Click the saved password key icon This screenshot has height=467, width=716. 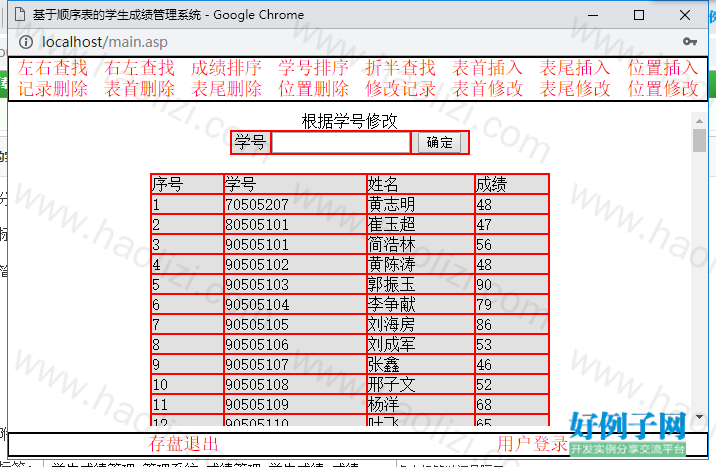pos(690,42)
